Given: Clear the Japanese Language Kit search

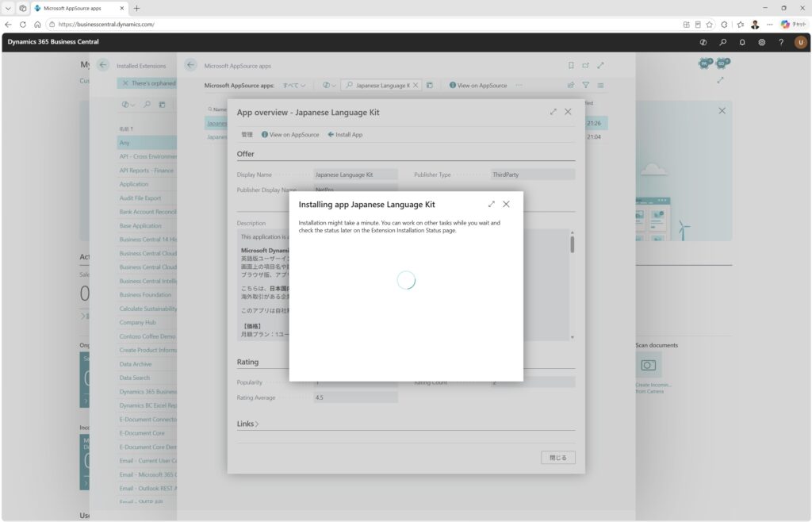Looking at the screenshot, I should [x=416, y=86].
